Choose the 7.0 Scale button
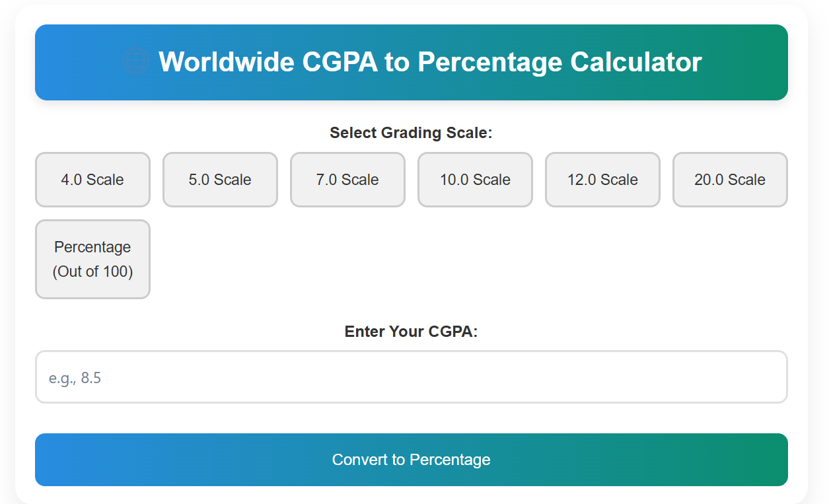Image resolution: width=829 pixels, height=504 pixels. point(347,180)
